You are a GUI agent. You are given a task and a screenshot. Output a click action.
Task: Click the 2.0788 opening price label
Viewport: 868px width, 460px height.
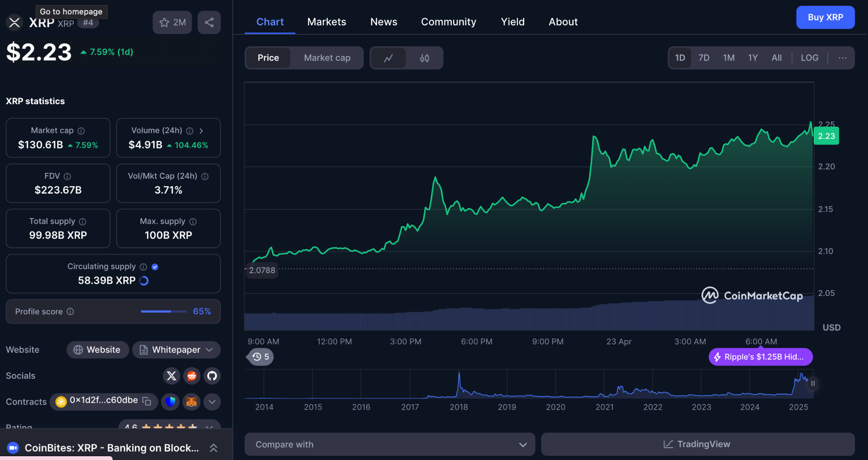pyautogui.click(x=262, y=270)
